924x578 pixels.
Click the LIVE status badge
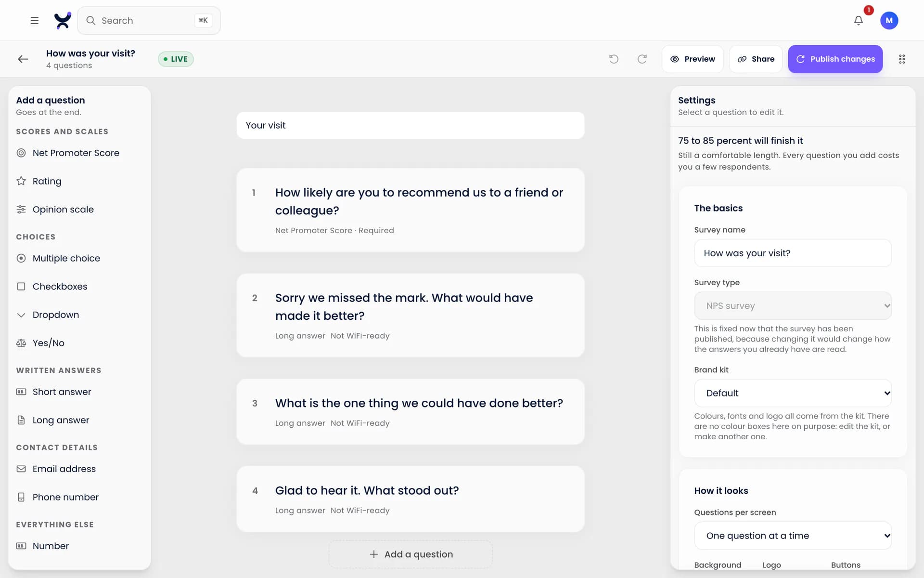pos(176,59)
